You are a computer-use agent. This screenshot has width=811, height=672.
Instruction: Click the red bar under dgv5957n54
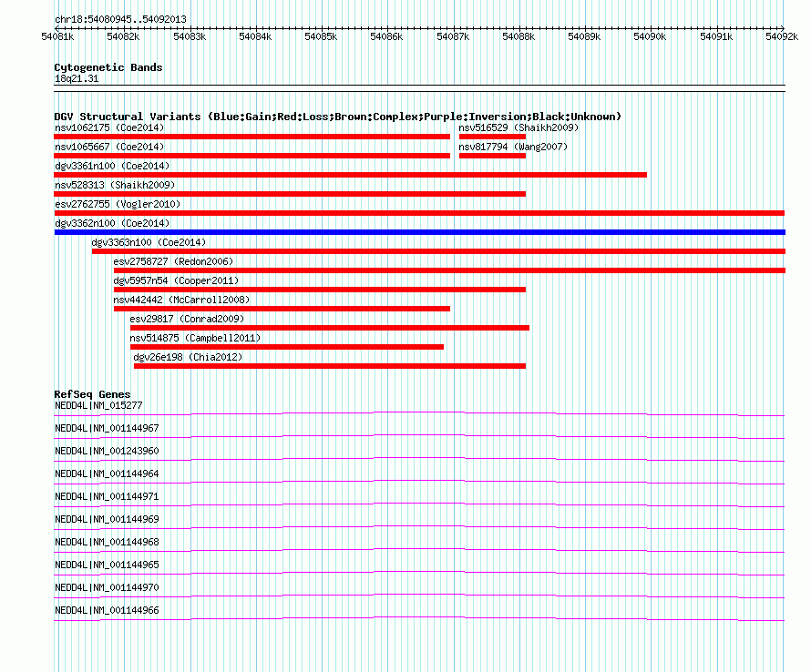[320, 290]
